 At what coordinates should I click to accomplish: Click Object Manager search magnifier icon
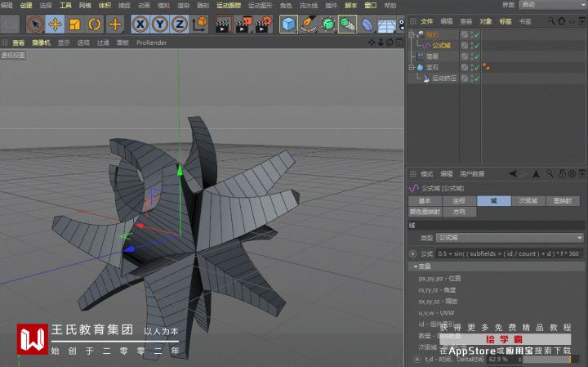pos(551,21)
